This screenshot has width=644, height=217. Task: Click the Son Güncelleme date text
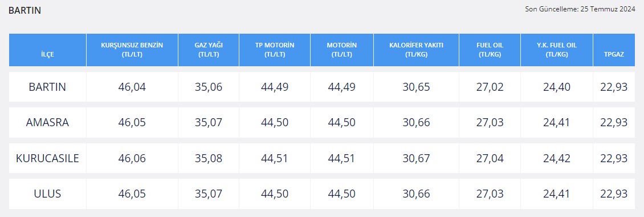coord(580,9)
